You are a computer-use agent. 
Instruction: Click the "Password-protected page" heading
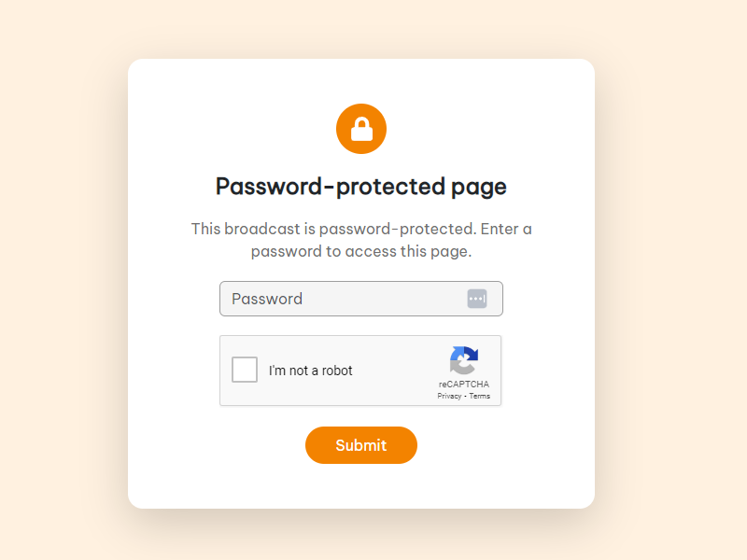(x=360, y=187)
